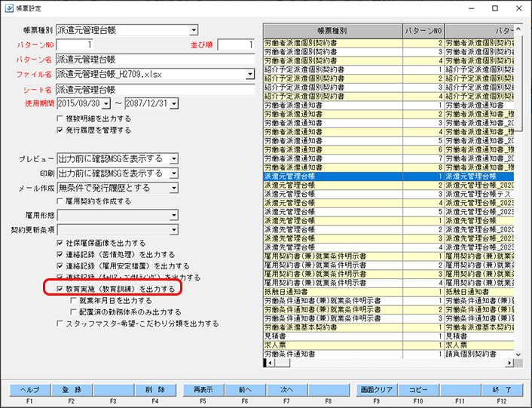
Task: Toggle 教育実施（教育訓練）を出力する checkbox
Action: (x=60, y=289)
